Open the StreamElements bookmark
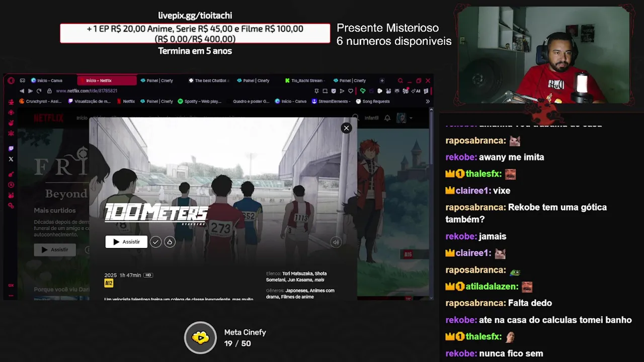The image size is (644, 362). pyautogui.click(x=331, y=101)
